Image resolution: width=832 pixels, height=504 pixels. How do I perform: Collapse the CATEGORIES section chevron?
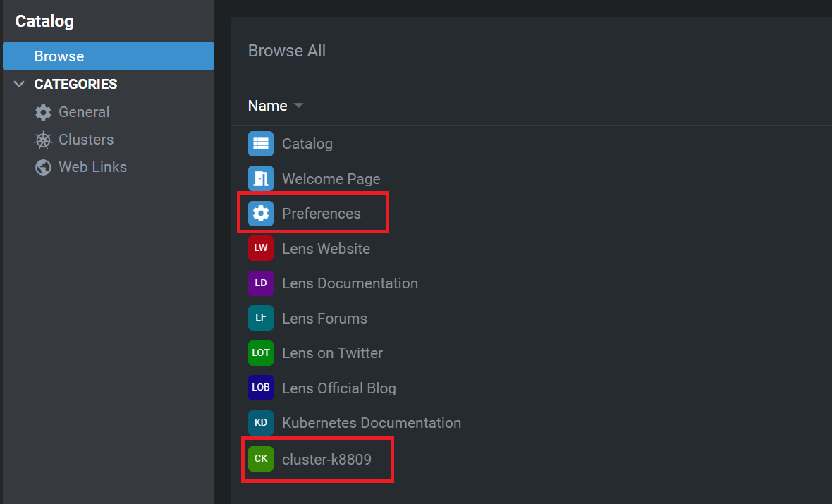[19, 85]
